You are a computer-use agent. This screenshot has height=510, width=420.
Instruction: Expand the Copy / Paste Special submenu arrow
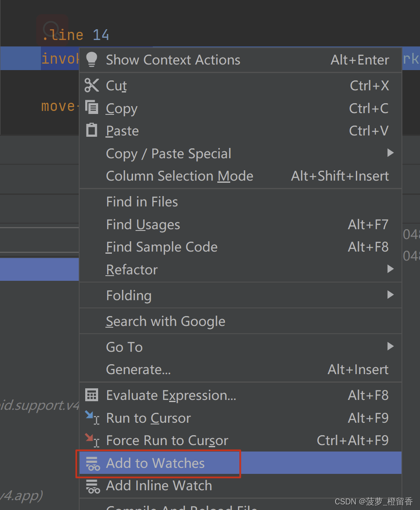[x=390, y=153]
